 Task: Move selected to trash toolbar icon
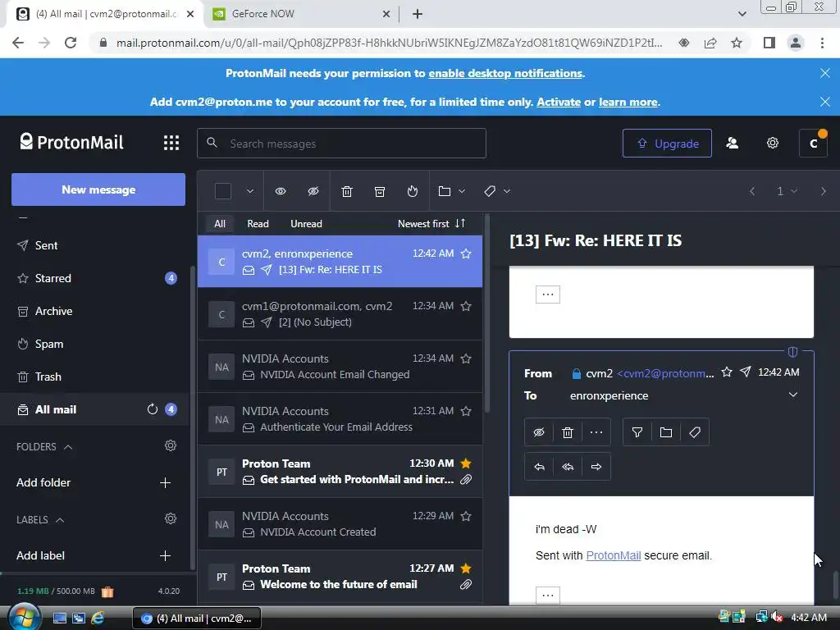pyautogui.click(x=347, y=191)
